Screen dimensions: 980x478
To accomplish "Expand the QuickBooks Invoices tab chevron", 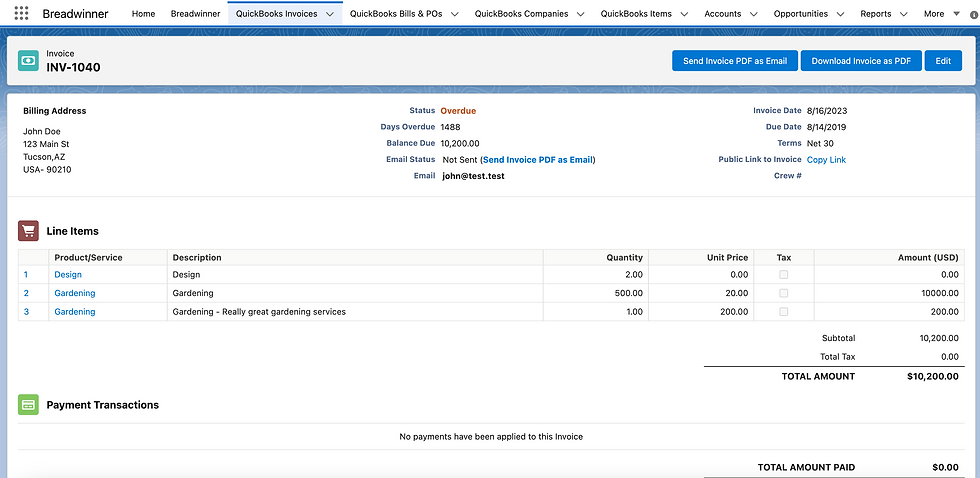I will coord(330,14).
